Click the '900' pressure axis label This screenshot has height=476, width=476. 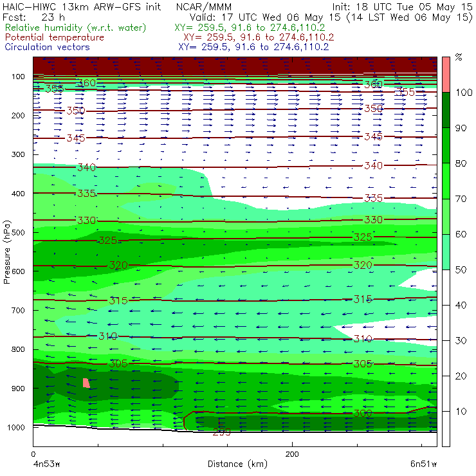coord(18,389)
